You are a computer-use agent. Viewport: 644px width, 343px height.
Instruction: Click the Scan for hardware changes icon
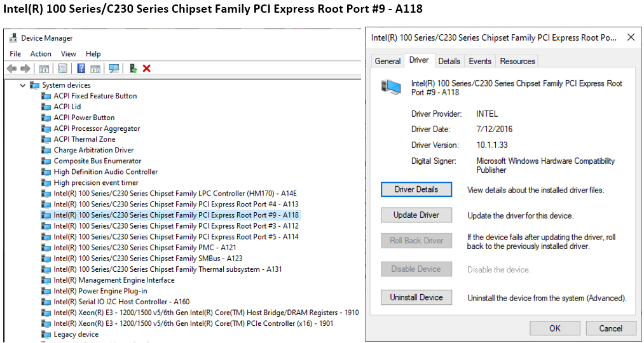[x=114, y=69]
